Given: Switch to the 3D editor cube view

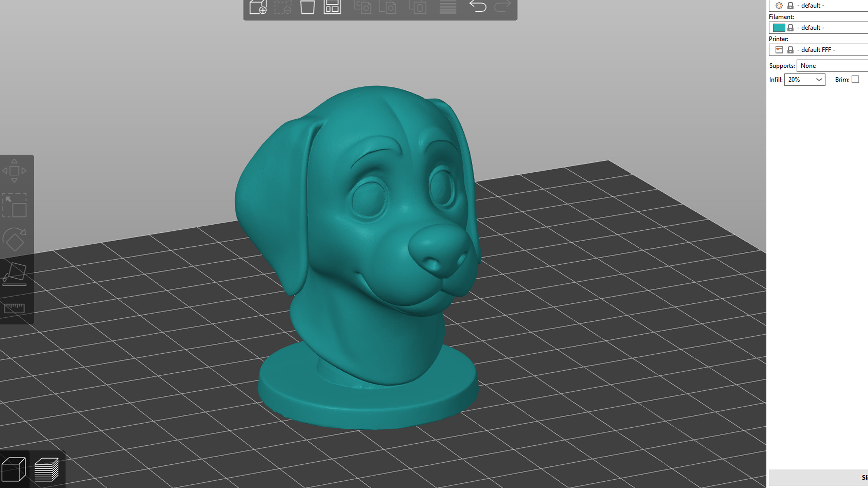Looking at the screenshot, I should point(14,469).
